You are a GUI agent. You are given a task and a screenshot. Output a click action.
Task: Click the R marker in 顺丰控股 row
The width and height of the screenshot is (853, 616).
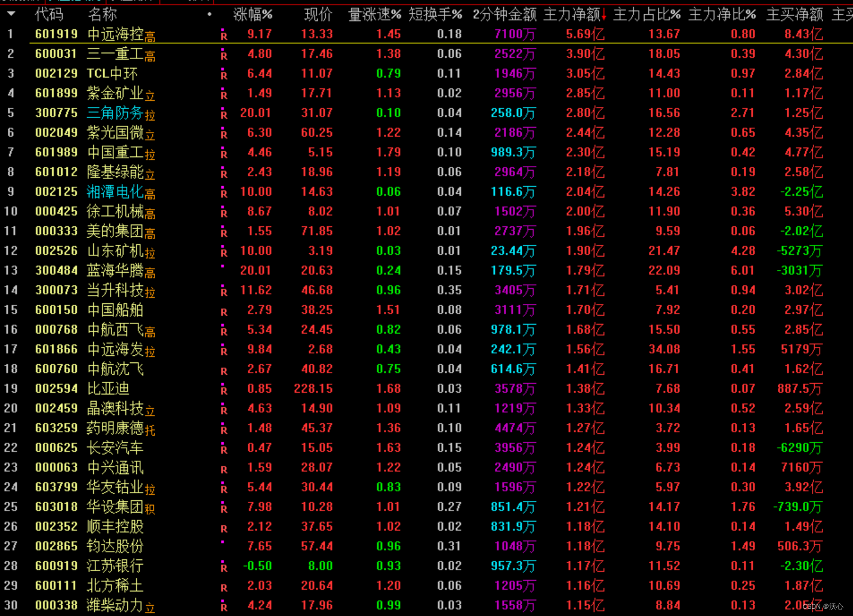pyautogui.click(x=224, y=528)
